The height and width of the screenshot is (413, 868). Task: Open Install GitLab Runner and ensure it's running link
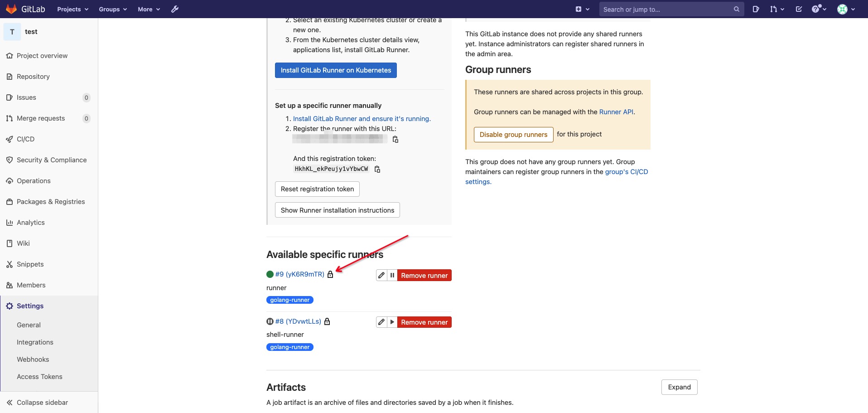pos(362,119)
